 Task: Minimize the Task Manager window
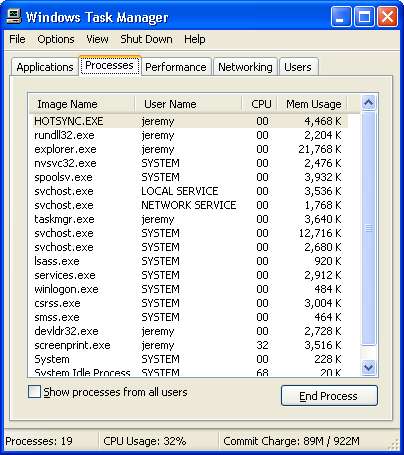pos(341,16)
